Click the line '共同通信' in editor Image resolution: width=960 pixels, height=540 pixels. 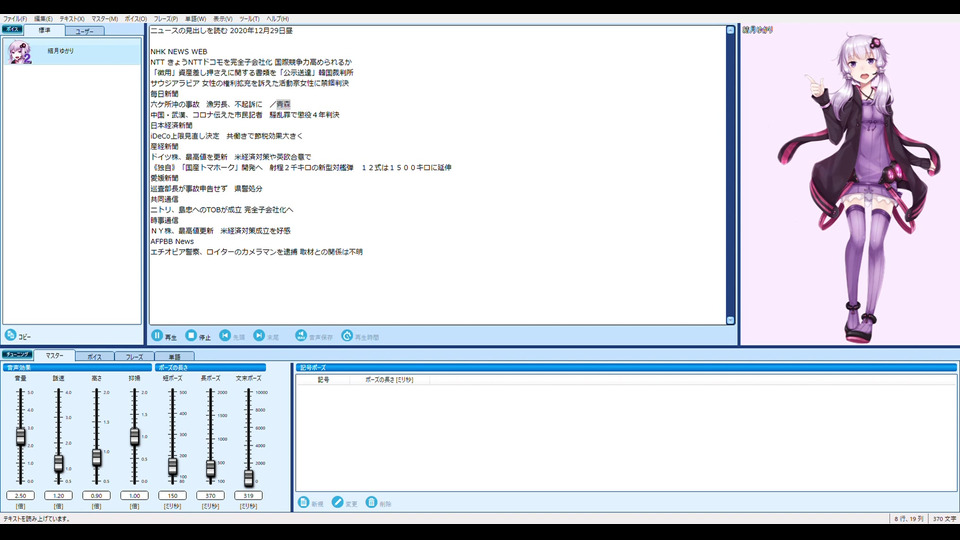pyautogui.click(x=165, y=199)
